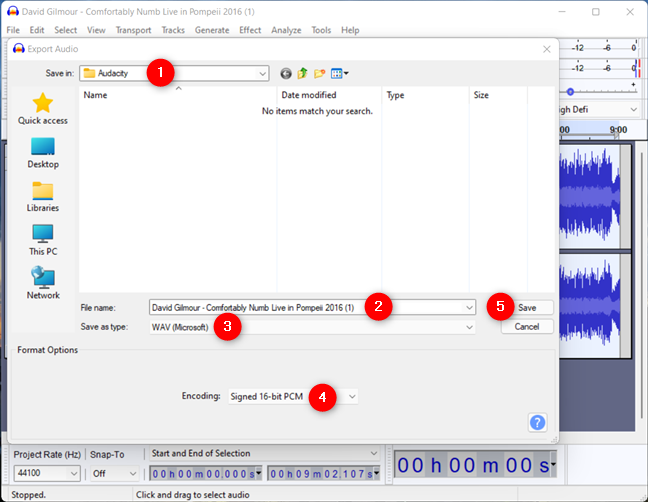Click Save to export the audio

(527, 307)
